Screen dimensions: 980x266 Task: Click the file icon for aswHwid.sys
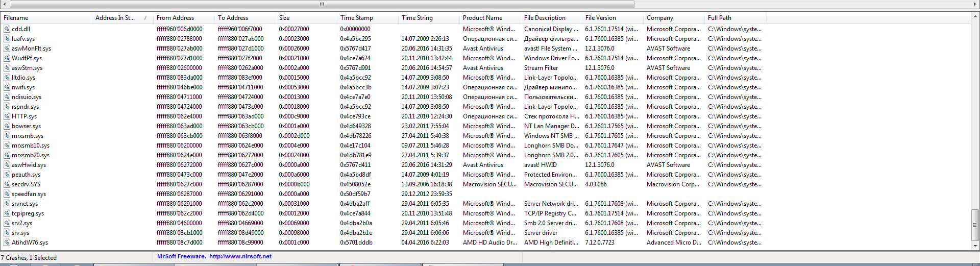pos(7,165)
